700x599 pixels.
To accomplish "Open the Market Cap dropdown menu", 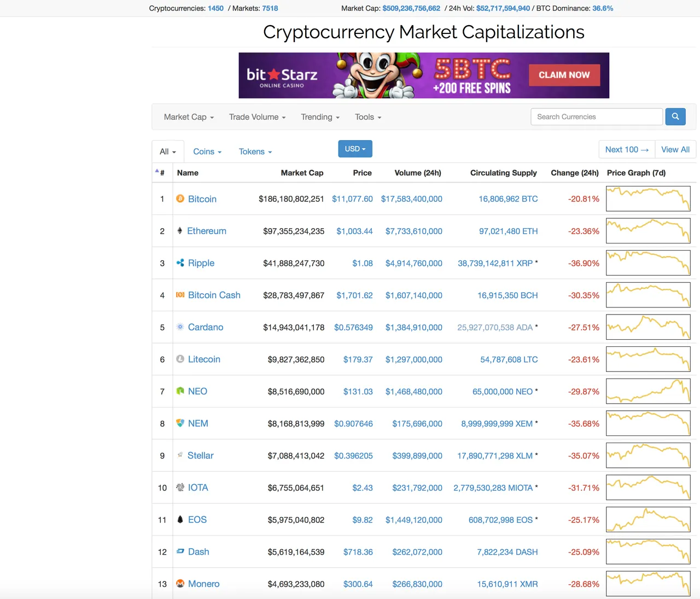I will [x=189, y=117].
